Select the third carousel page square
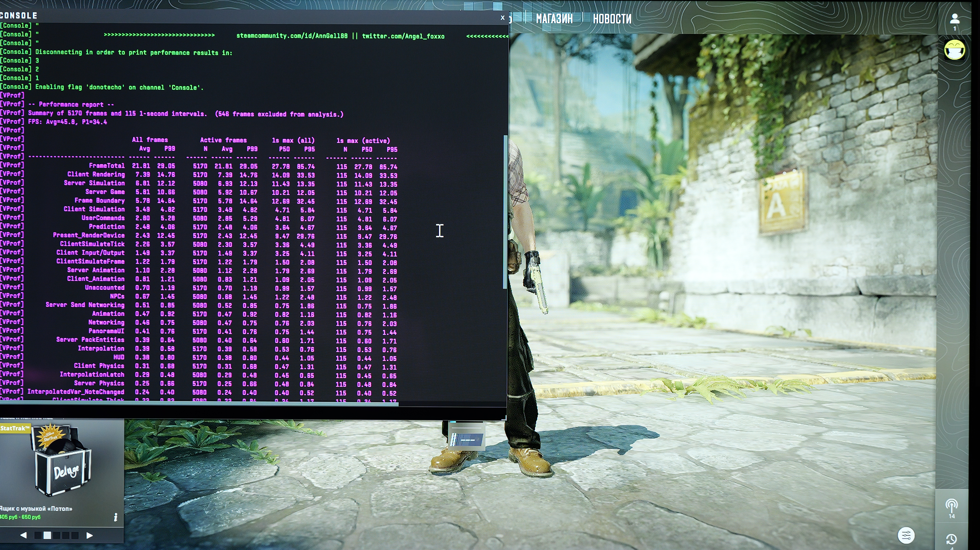 click(x=57, y=535)
